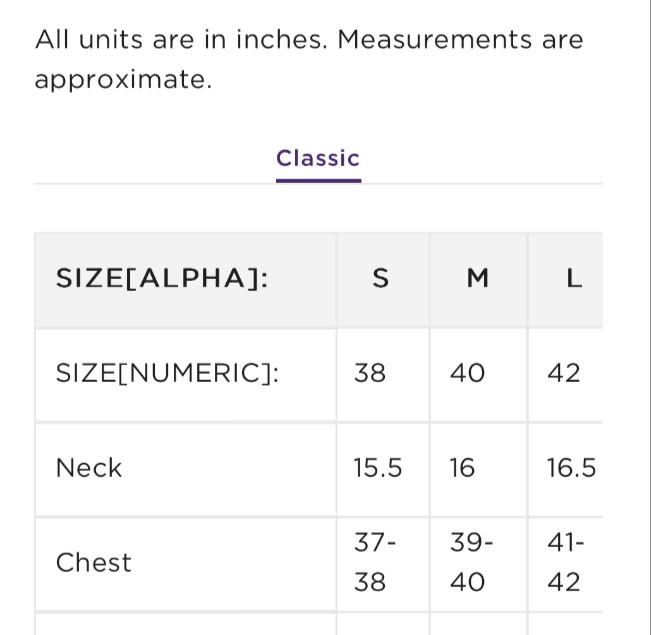Click the SIZE[ALPHA]: header cell
This screenshot has width=651, height=635.
point(162,279)
